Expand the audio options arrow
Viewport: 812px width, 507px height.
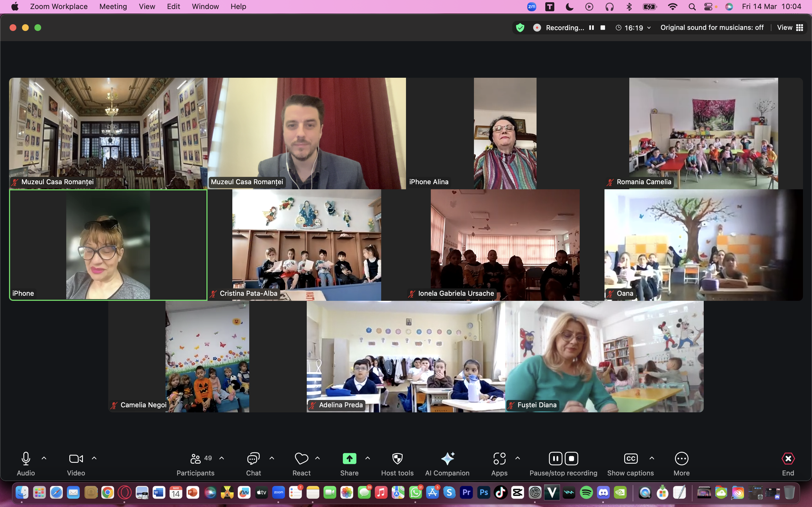(44, 458)
